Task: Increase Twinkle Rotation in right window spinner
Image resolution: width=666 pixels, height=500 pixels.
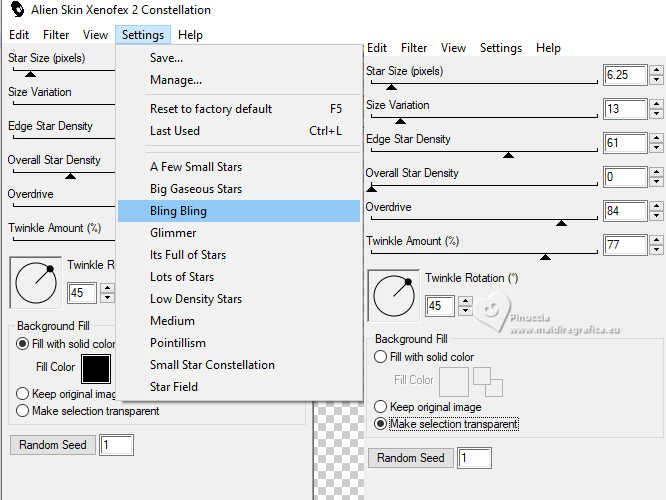Action: tap(466, 301)
